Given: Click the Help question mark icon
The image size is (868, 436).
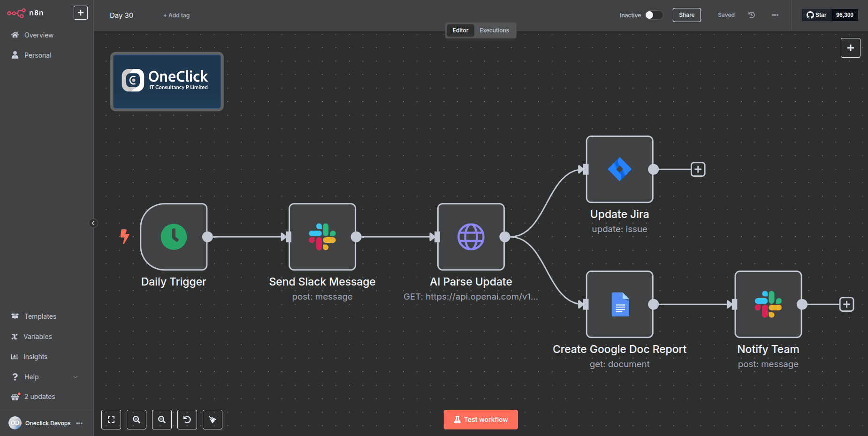Looking at the screenshot, I should pyautogui.click(x=15, y=377).
